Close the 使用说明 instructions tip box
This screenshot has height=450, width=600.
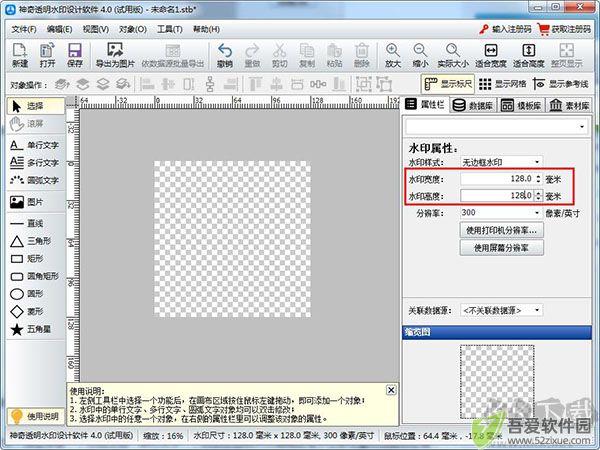coord(391,390)
